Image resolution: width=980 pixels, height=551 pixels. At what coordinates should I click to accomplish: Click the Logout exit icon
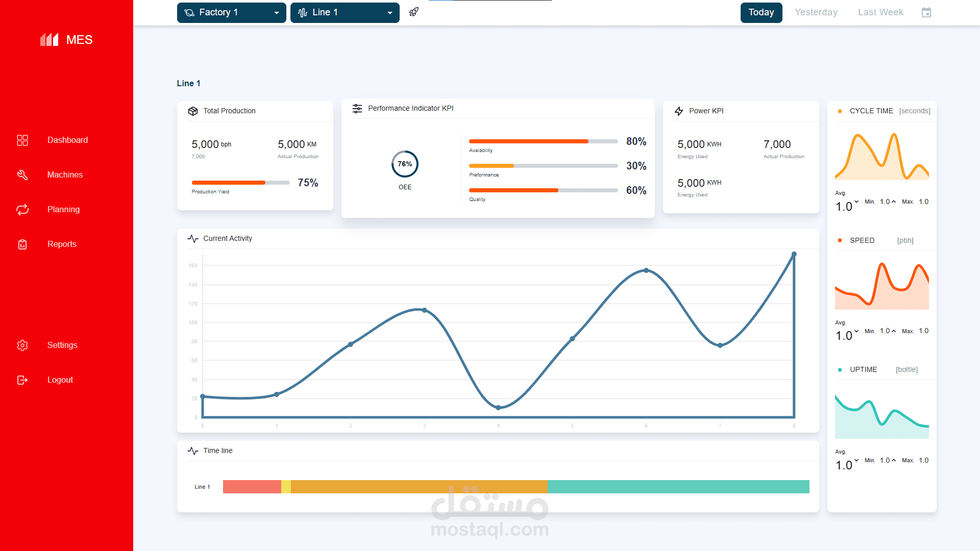[x=22, y=380]
